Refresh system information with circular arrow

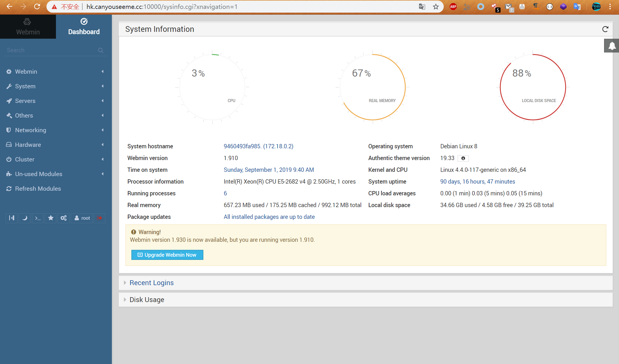605,29
